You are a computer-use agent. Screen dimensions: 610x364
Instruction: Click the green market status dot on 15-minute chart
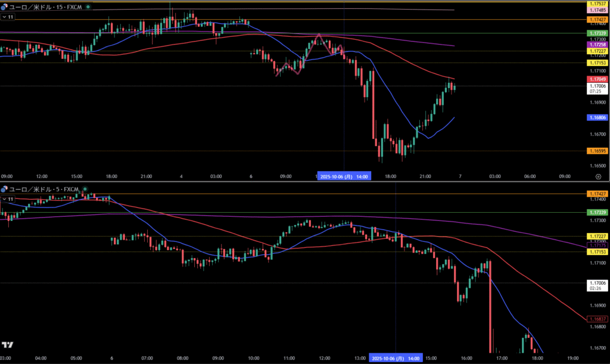[x=88, y=6]
